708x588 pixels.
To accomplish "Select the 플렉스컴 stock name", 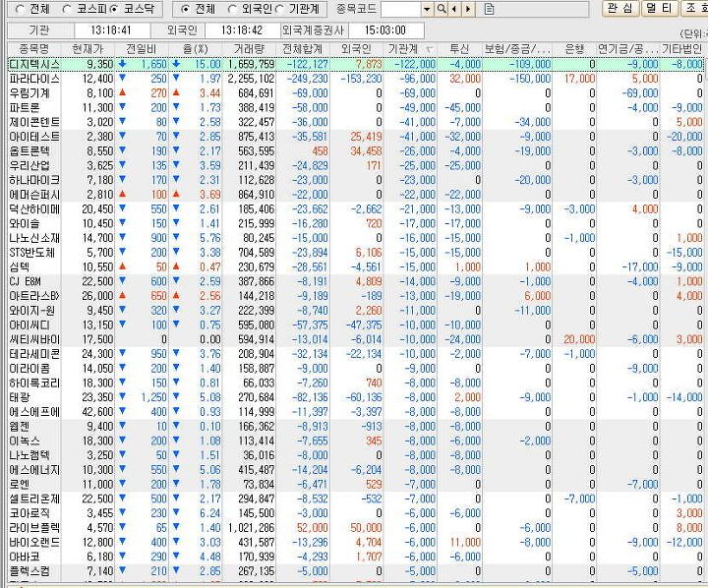I will (x=29, y=571).
